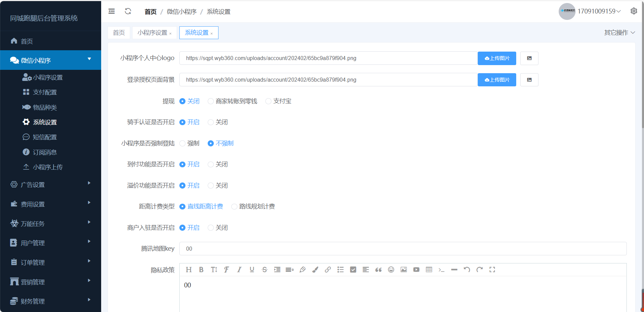The height and width of the screenshot is (312, 644).
Task: Click the refresh icon in top header
Action: coord(128,11)
